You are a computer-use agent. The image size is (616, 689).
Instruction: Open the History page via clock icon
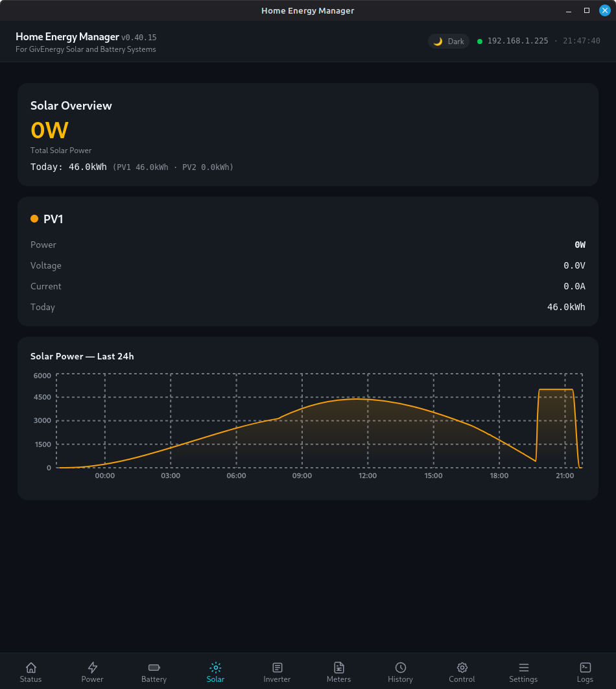click(x=401, y=668)
